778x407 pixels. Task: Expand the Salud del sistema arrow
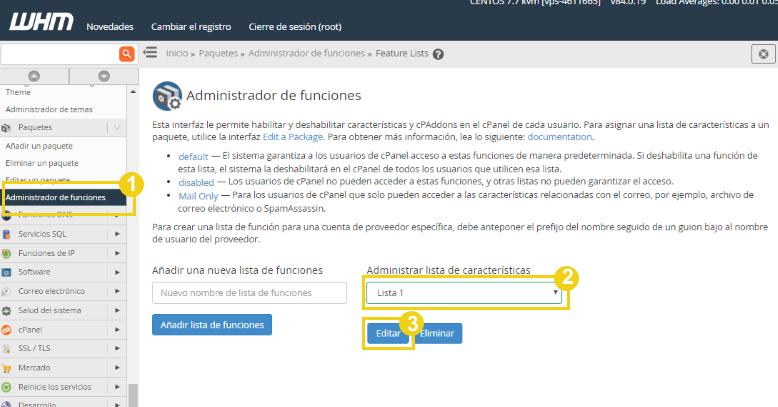tap(117, 311)
